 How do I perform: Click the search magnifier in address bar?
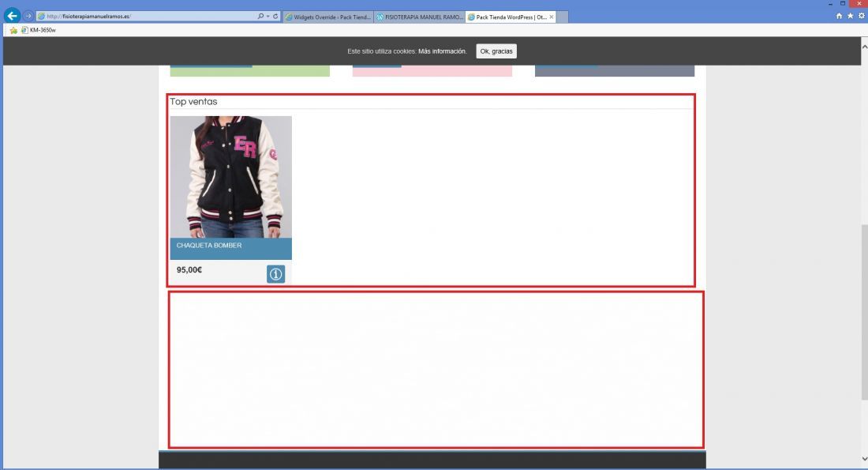[260, 17]
